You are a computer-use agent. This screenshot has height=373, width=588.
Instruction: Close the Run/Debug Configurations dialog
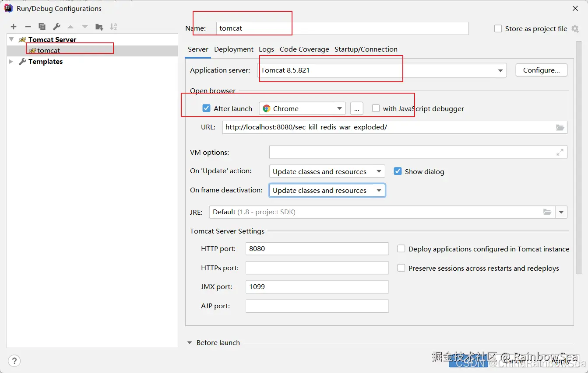pyautogui.click(x=575, y=8)
